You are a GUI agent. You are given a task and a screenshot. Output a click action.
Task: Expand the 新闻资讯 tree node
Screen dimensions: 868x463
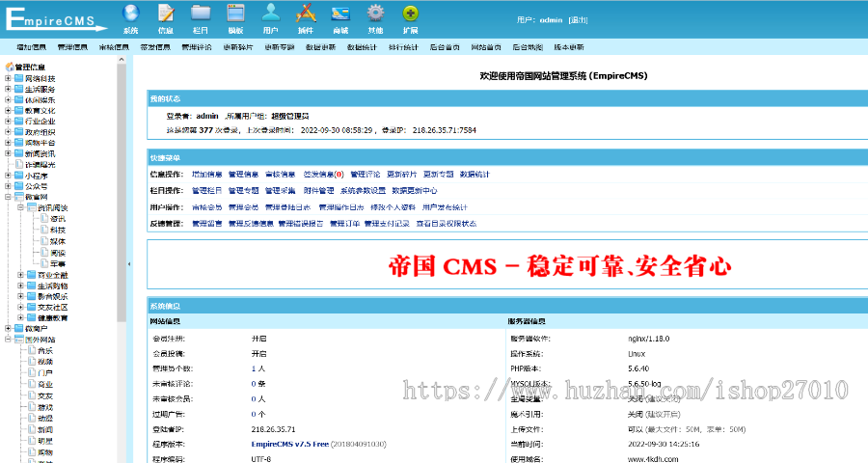click(8, 153)
